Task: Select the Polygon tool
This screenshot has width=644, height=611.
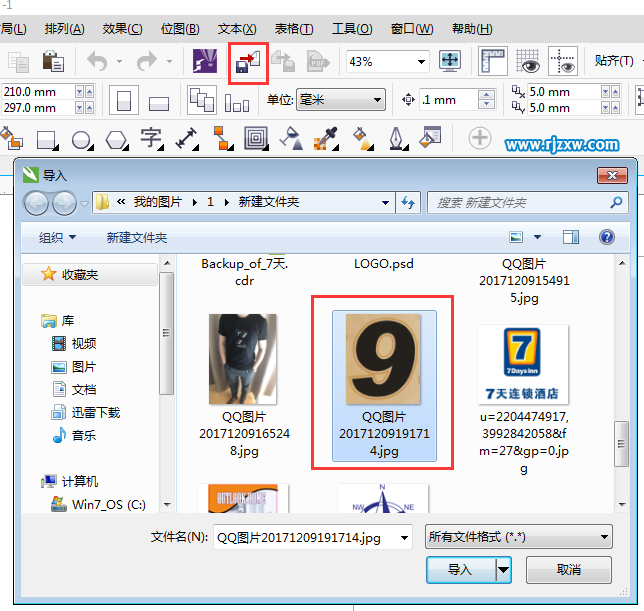Action: click(117, 140)
